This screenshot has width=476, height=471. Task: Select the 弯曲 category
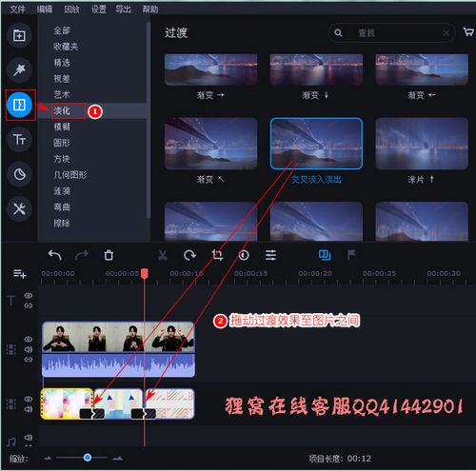(62, 207)
